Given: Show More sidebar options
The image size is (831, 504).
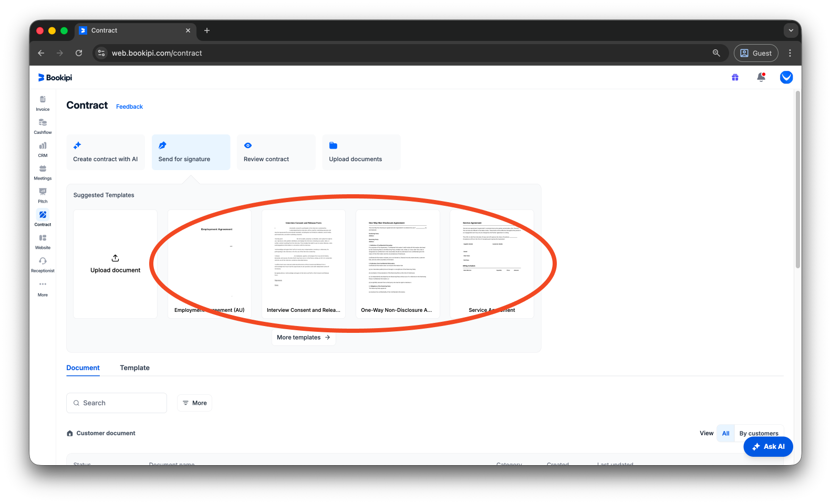Looking at the screenshot, I should click(43, 289).
